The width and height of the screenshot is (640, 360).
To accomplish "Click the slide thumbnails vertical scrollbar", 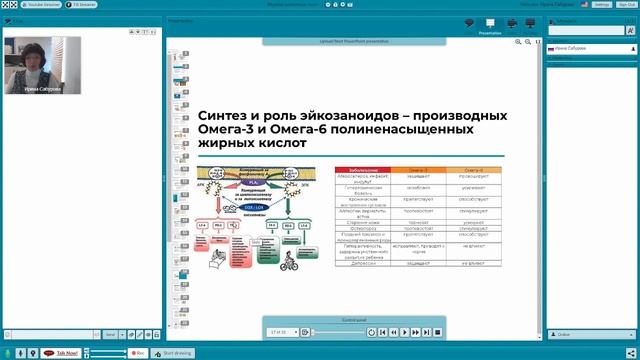I will [169, 147].
